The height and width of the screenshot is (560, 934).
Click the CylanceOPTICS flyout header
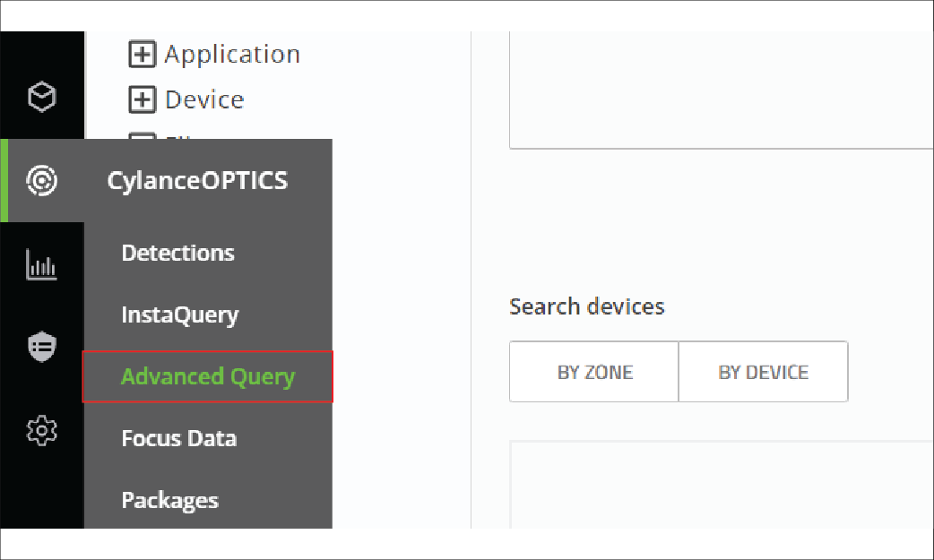click(x=198, y=180)
